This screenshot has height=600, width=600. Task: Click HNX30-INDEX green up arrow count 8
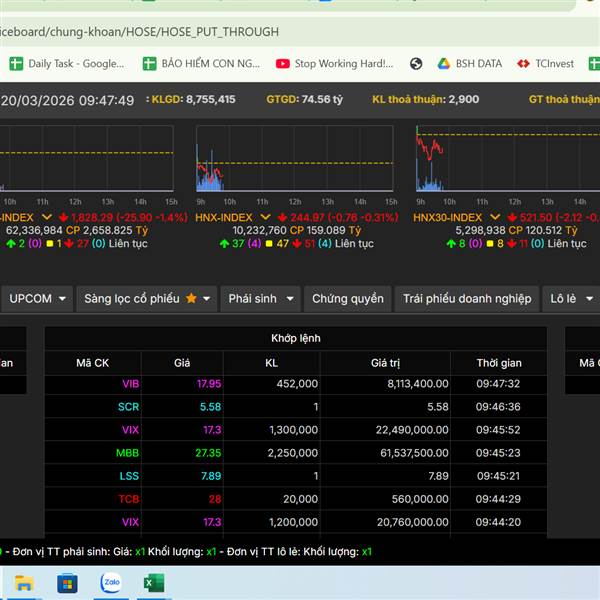pyautogui.click(x=456, y=243)
